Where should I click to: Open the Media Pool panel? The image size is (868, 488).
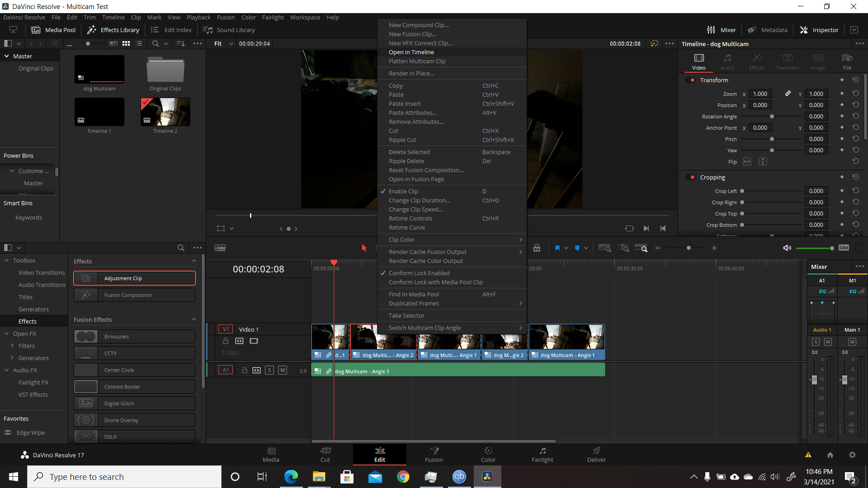[x=53, y=30]
